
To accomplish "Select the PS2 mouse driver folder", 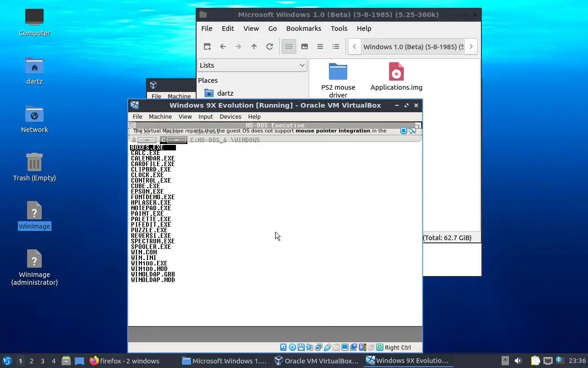I will pos(338,80).
